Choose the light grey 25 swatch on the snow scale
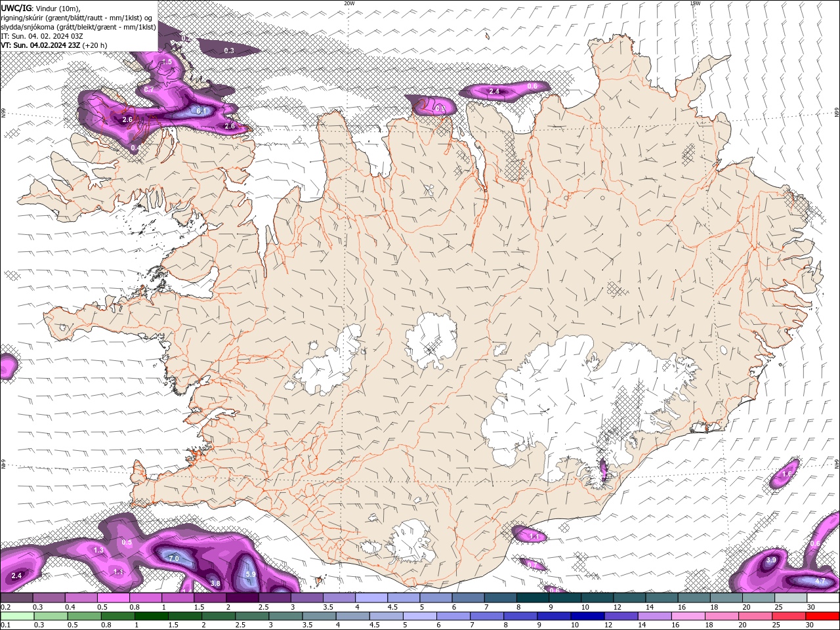Viewport: 840px width, 630px height. pyautogui.click(x=791, y=598)
